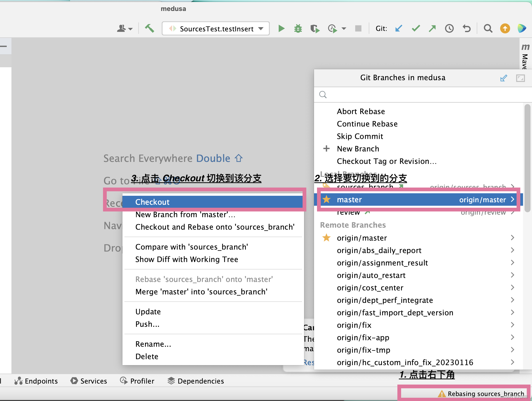This screenshot has height=401, width=532.
Task: Click Git Update Project arrow
Action: pos(399,28)
